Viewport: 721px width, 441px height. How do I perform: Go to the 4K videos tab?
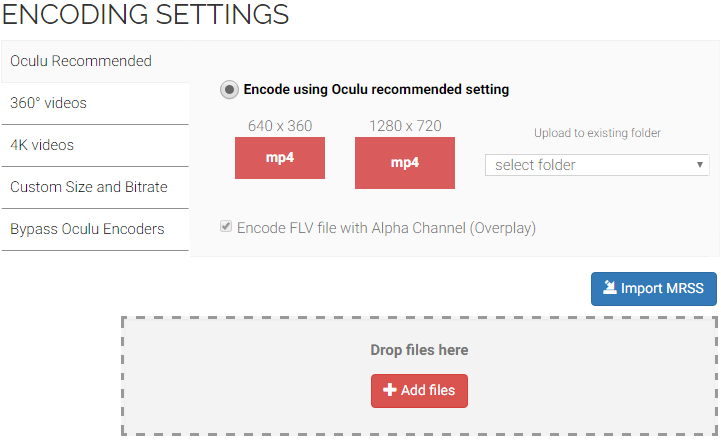click(x=95, y=145)
